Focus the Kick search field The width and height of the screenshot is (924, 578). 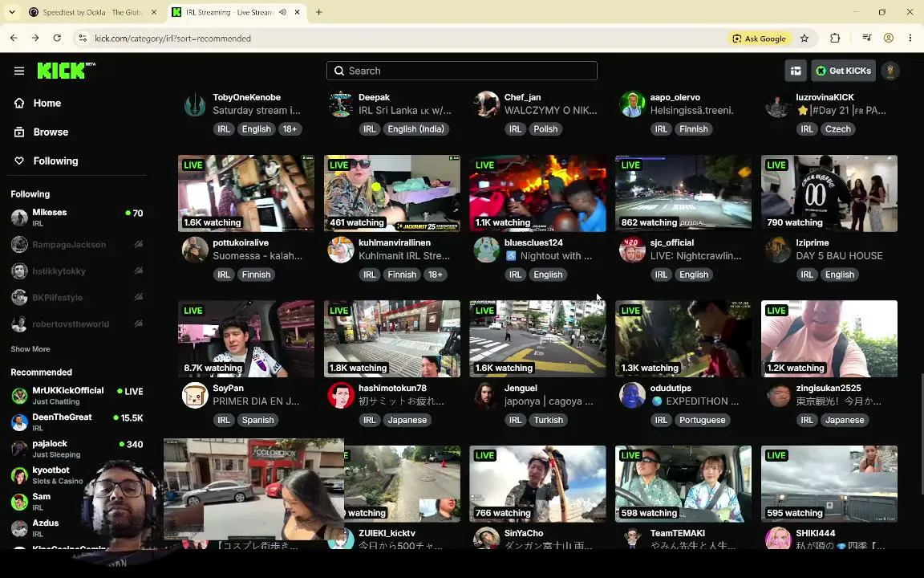pos(461,71)
